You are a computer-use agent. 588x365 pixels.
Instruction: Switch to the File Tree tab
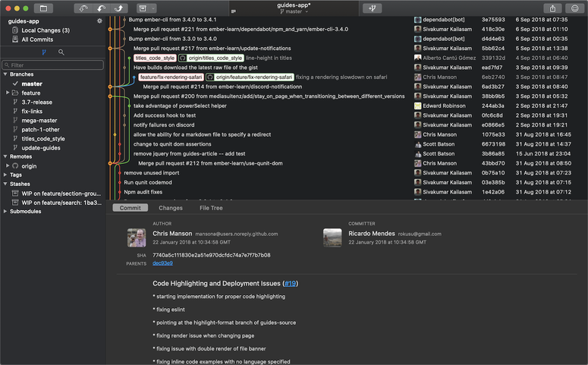pyautogui.click(x=211, y=208)
